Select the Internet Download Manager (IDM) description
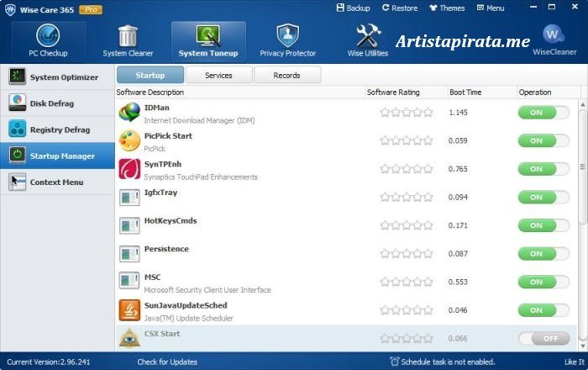588x370 pixels. pyautogui.click(x=200, y=120)
